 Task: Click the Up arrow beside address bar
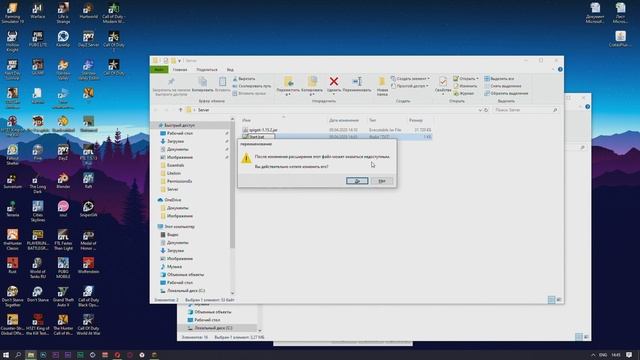coord(180,110)
